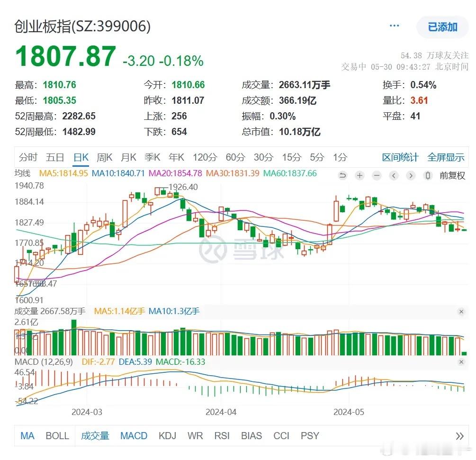Hide the 成交量 volume panel via its x toggle
This screenshot has width=476, height=460.
point(461,312)
